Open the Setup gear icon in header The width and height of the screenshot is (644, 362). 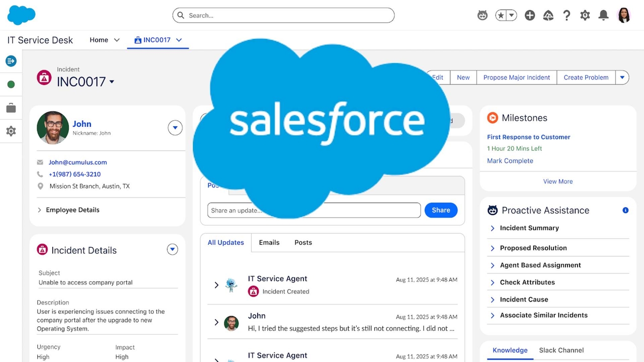585,16
